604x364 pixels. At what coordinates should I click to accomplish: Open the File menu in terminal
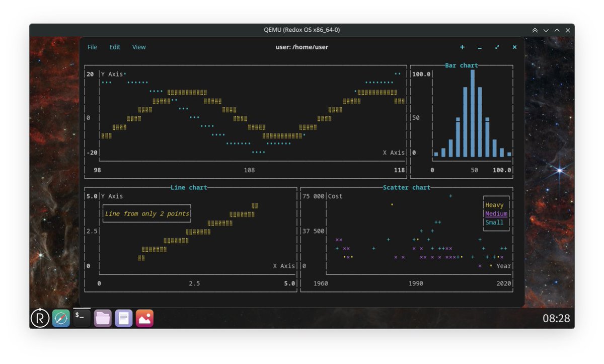(92, 47)
